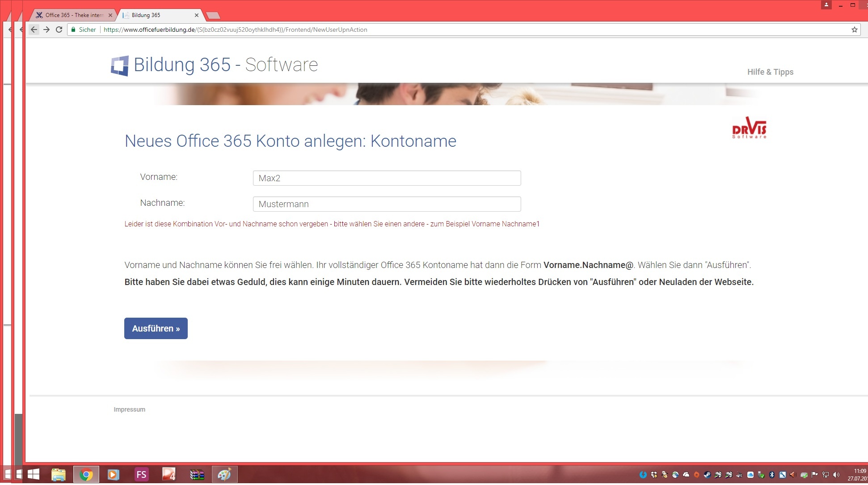This screenshot has height=485, width=868.
Task: Focus the Nachname text field
Action: pos(387,204)
